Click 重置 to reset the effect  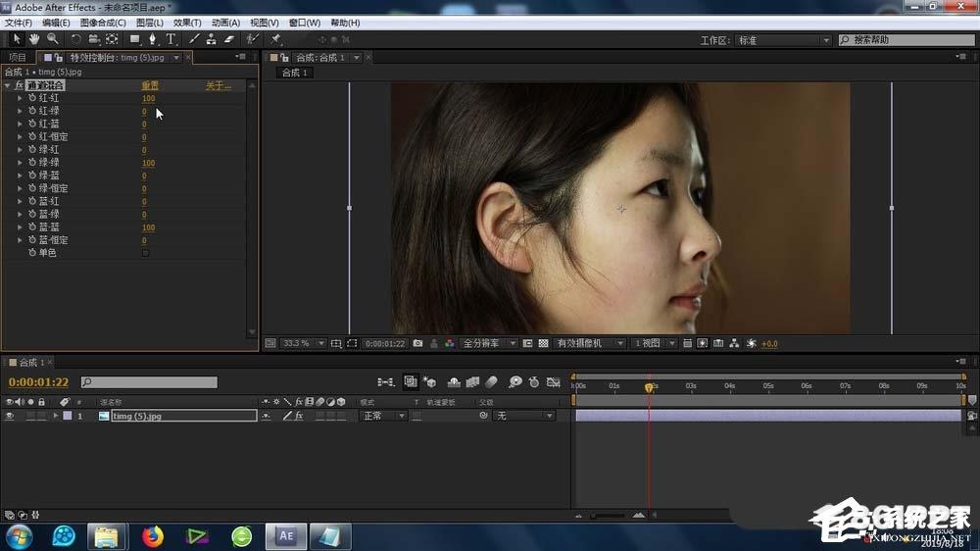click(x=150, y=85)
